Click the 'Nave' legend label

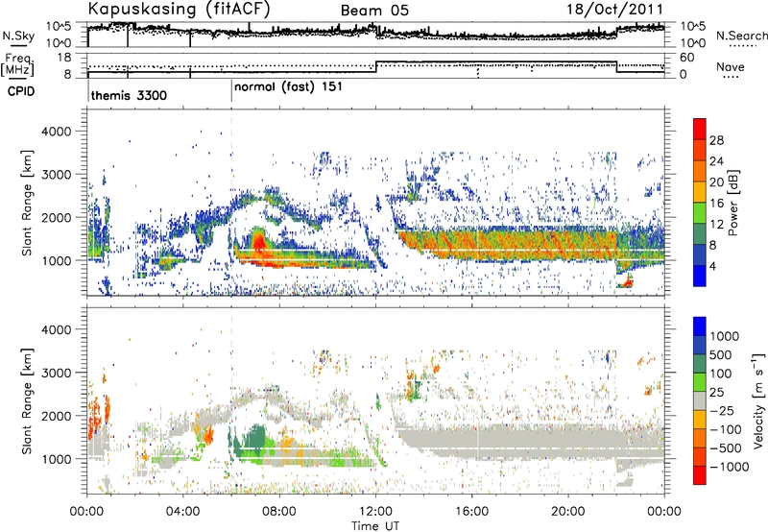(x=731, y=67)
